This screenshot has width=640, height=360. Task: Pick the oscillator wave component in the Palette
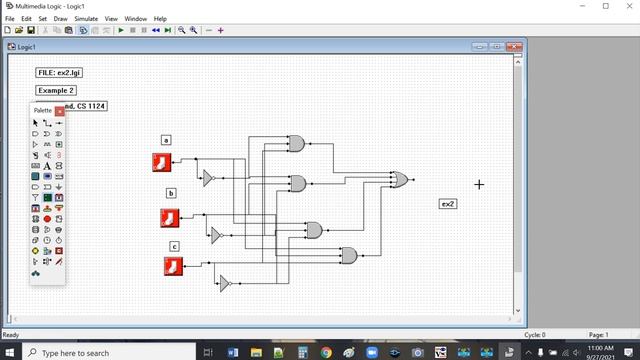(47, 144)
